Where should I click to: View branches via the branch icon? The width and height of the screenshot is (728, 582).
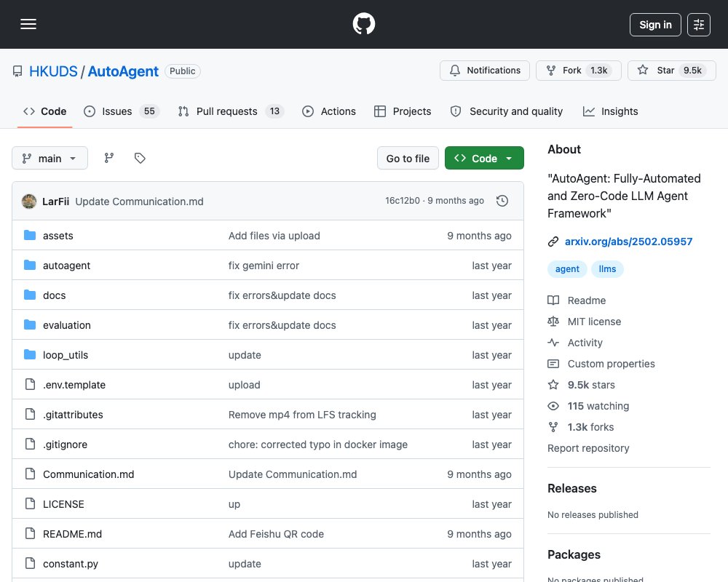click(x=109, y=159)
